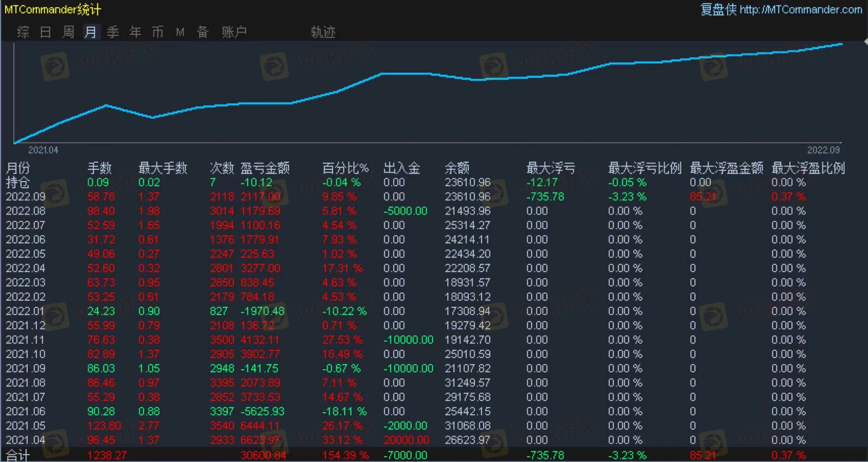Open the MTCommander.com website link
The image size is (868, 462).
[x=801, y=9]
